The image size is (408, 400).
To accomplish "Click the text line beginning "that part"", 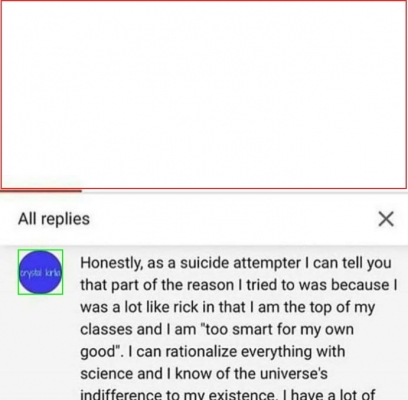I will 239,285.
